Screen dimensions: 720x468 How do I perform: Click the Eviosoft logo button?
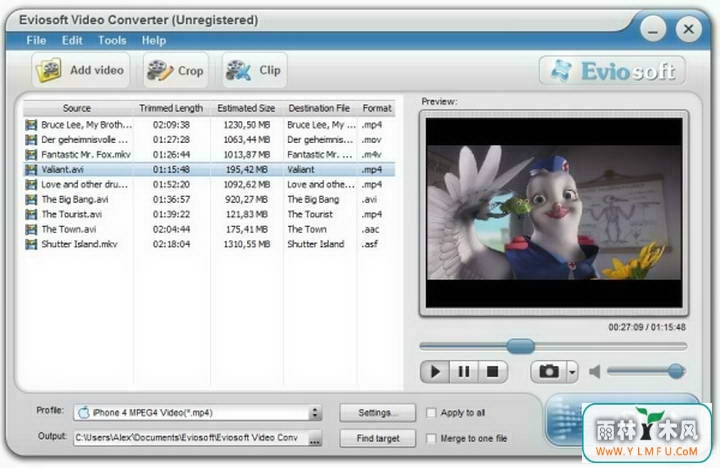click(613, 71)
